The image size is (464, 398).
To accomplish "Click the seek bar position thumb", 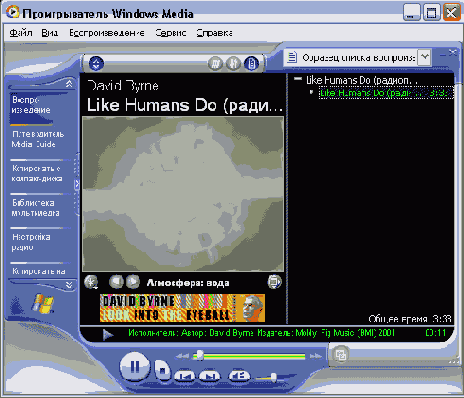I will point(199,355).
